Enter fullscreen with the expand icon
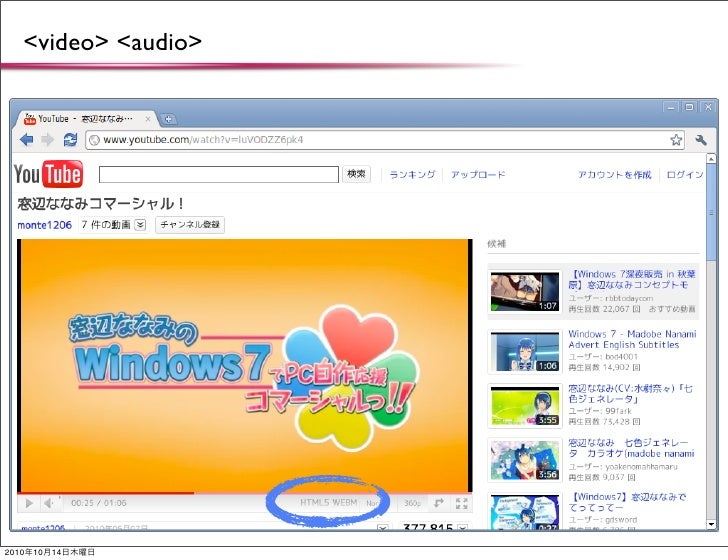Screen dimensions: 728x560 [x=462, y=503]
